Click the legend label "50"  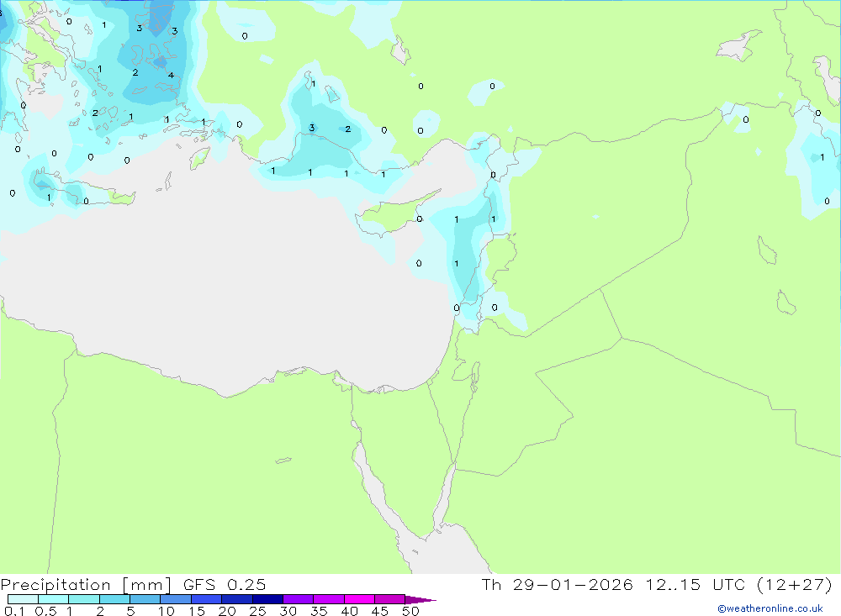(410, 611)
